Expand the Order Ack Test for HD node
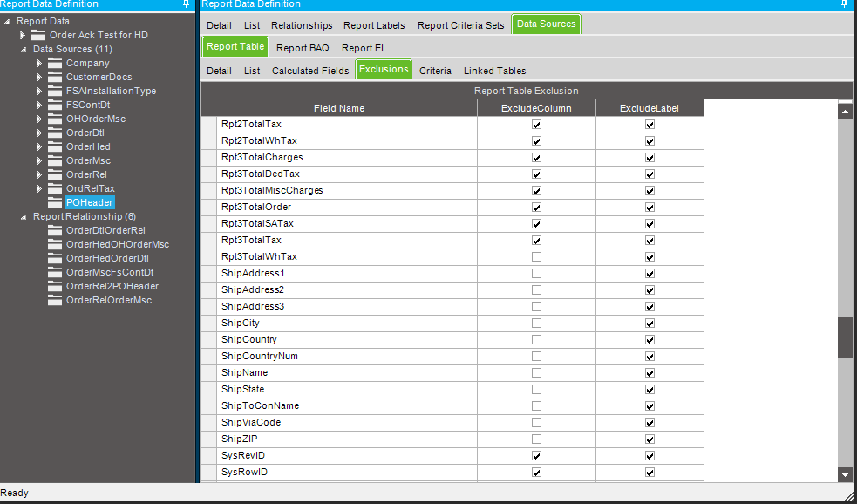The height and width of the screenshot is (504, 857). click(x=23, y=35)
